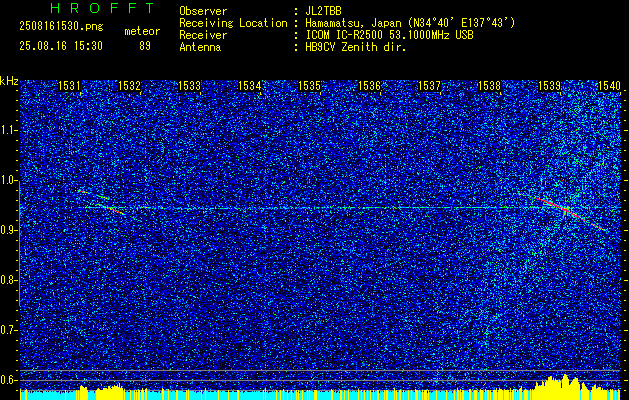Click the meteor label

(142, 31)
